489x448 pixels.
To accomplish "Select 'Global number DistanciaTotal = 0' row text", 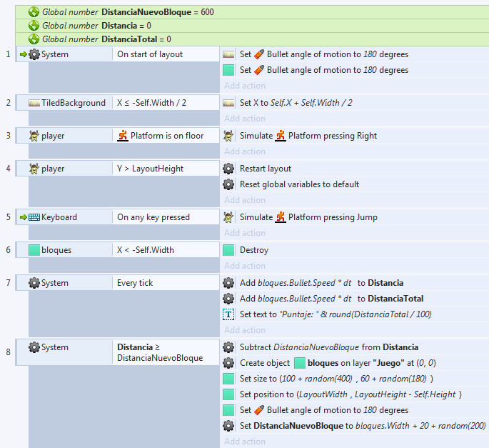I will (x=106, y=39).
